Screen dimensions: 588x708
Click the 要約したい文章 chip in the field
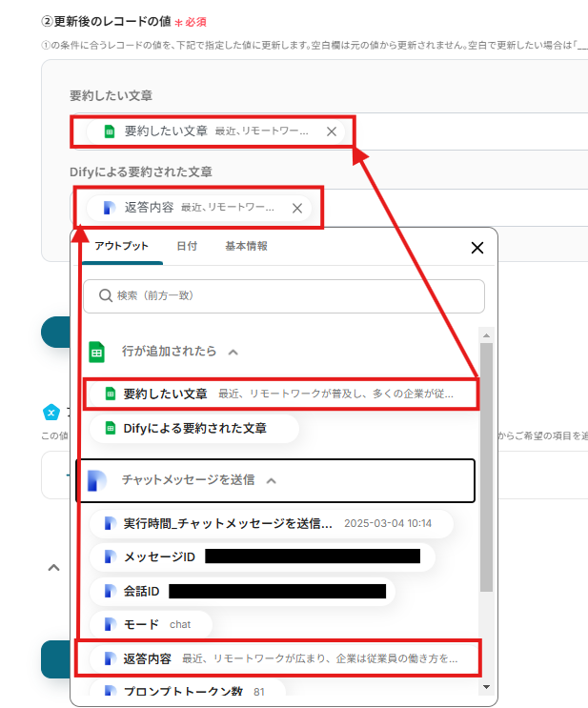pos(215,131)
